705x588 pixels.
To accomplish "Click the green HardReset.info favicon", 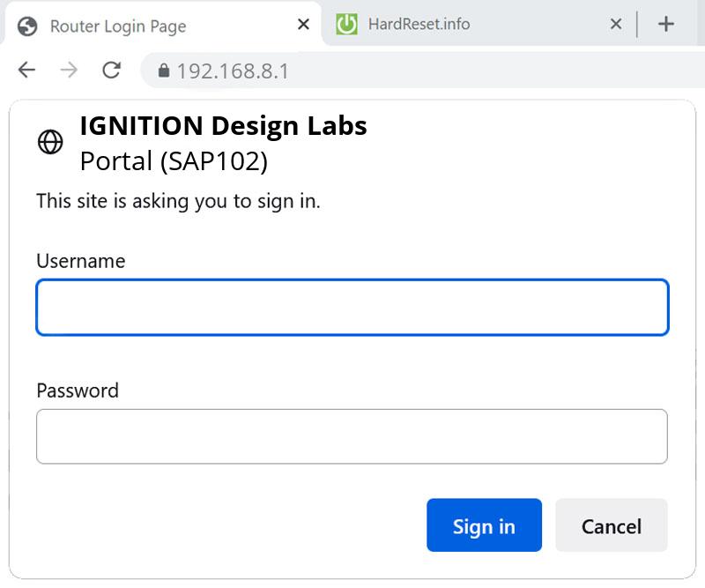I will tap(349, 24).
